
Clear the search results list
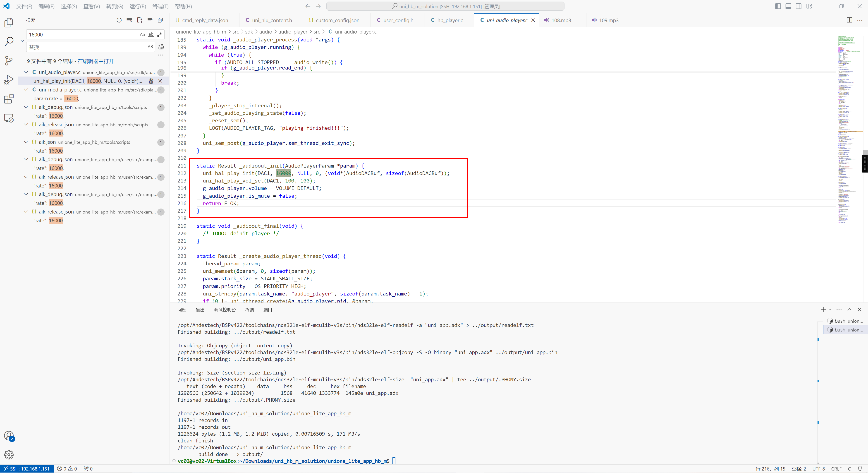point(129,20)
